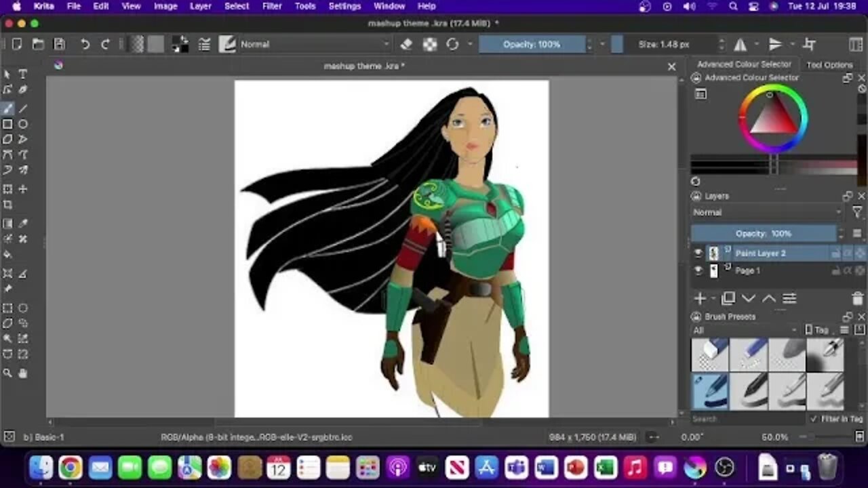
Task: Click the brush presets Search field
Action: coord(748,419)
